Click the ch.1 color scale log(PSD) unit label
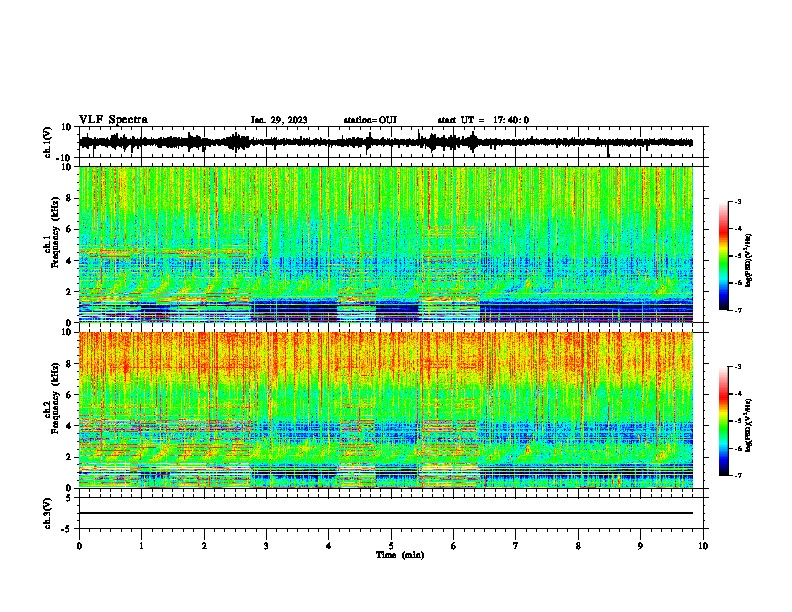Viewport: 792px width, 612px height. coord(750,261)
